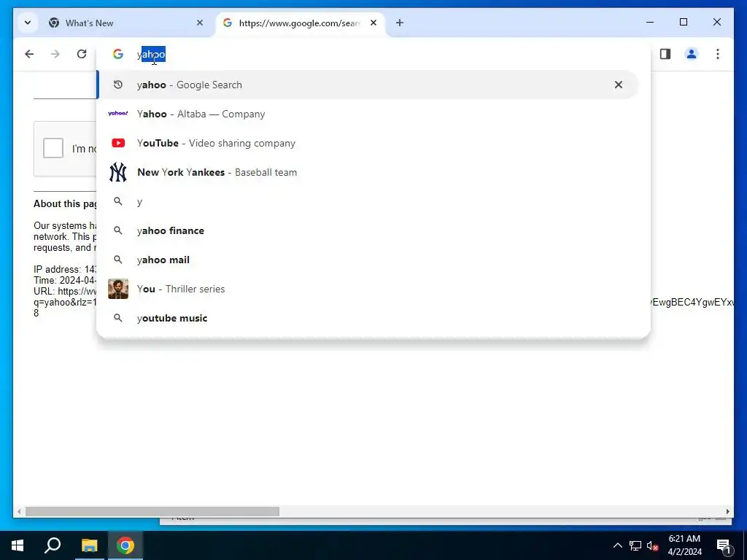Image resolution: width=747 pixels, height=560 pixels.
Task: Click Chrome icon in the taskbar
Action: click(125, 545)
